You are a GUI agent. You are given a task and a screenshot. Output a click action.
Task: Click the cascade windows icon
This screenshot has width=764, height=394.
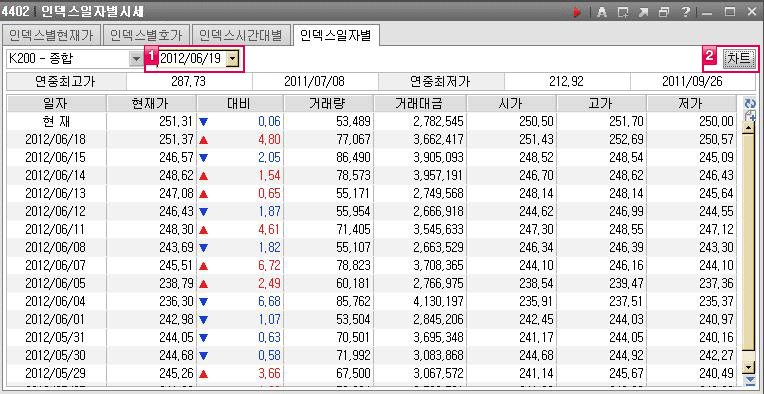pyautogui.click(x=664, y=13)
